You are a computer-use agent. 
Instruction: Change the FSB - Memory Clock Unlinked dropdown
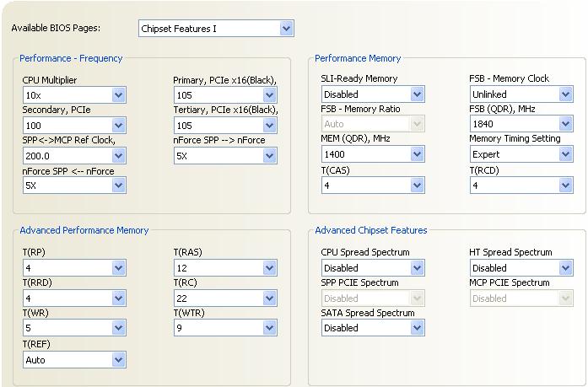point(521,94)
